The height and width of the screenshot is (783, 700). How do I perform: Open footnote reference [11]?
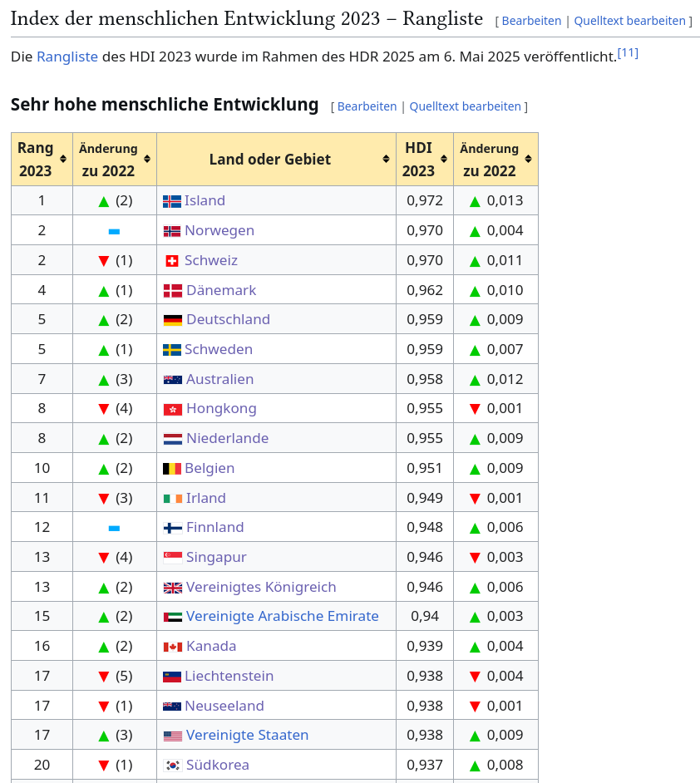coord(629,53)
